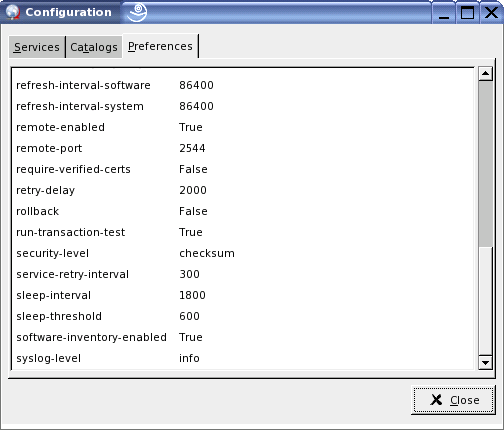Viewport: 504px width, 430px height.
Task: Click the globe application icon in title bar
Action: [13, 12]
